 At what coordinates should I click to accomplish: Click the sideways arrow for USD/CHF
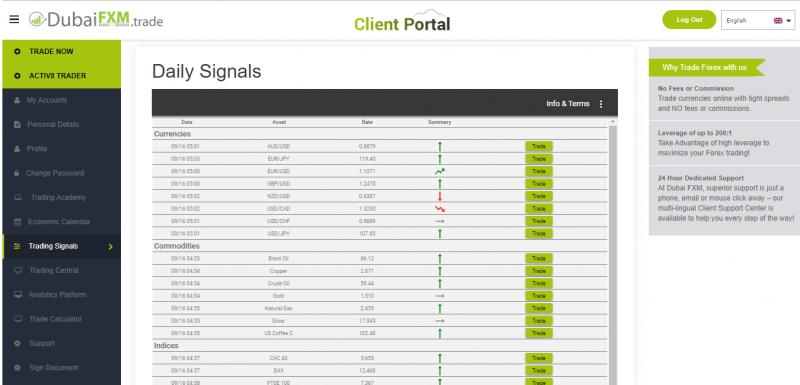click(440, 221)
